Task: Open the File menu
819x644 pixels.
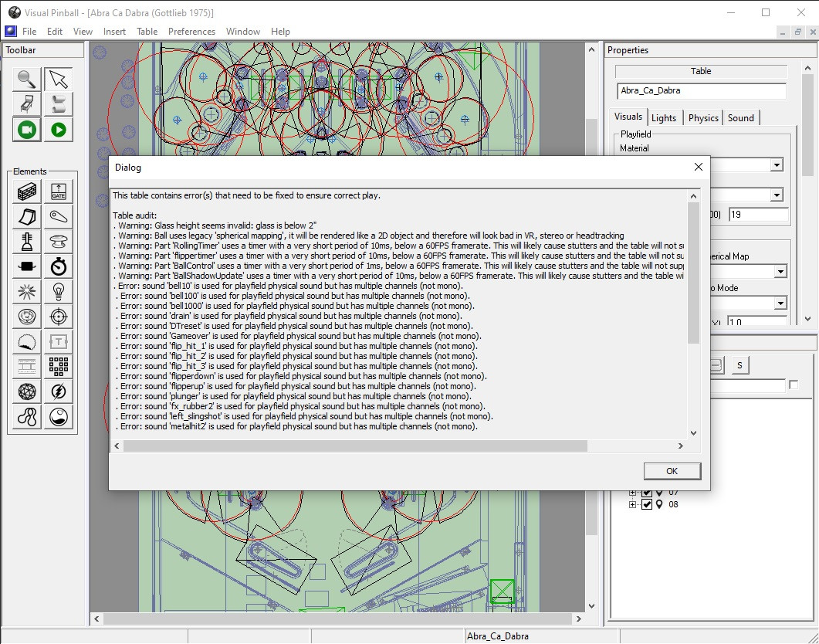Action: [x=29, y=32]
